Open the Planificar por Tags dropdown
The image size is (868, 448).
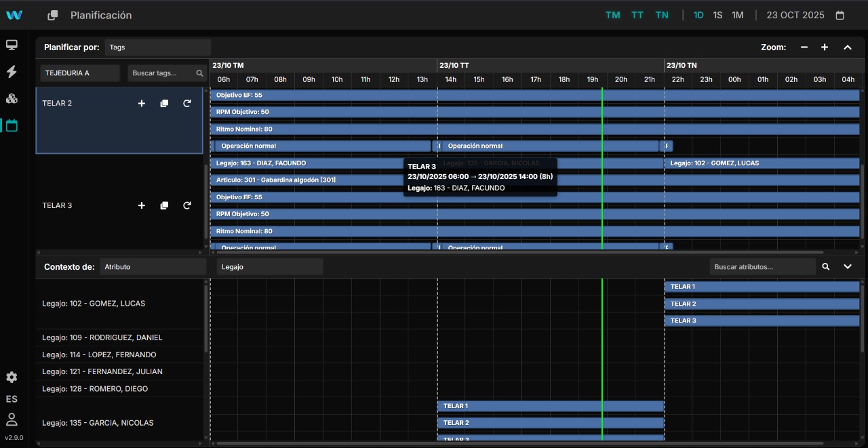coord(157,47)
